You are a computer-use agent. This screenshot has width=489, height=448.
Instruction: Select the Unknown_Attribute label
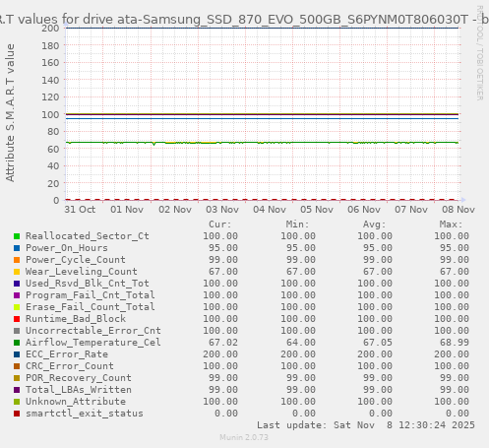[x=76, y=402]
